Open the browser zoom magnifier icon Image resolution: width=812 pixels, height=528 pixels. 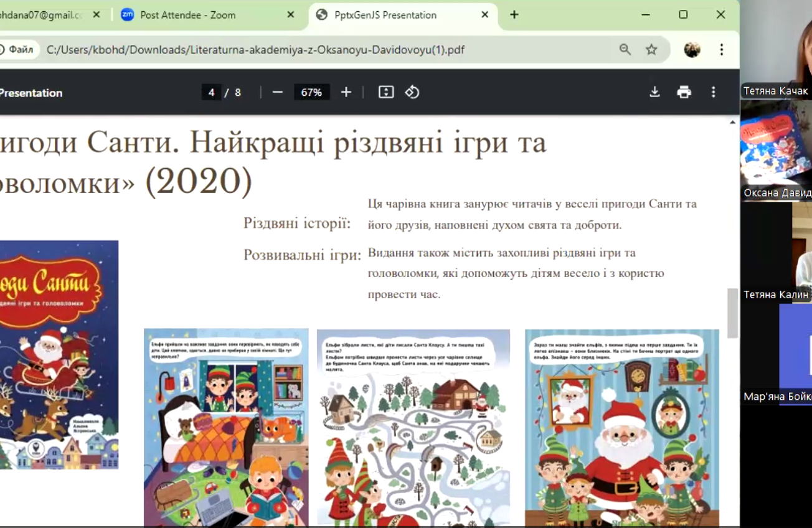coord(625,50)
